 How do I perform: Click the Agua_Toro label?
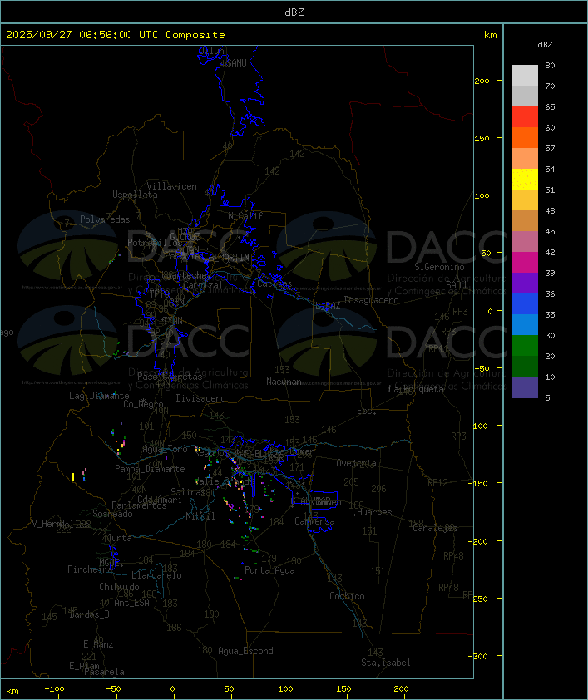(165, 449)
